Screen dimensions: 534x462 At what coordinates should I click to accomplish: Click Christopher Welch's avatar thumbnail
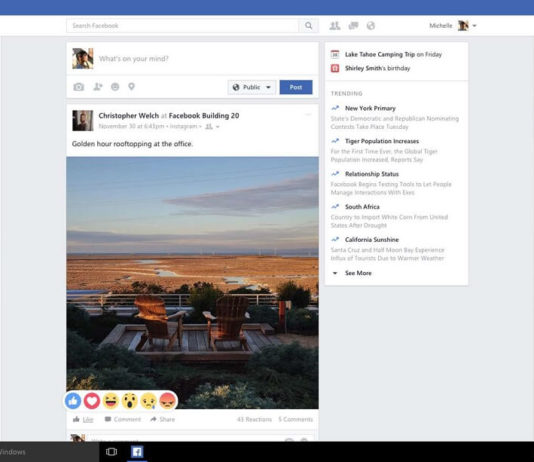click(x=83, y=121)
